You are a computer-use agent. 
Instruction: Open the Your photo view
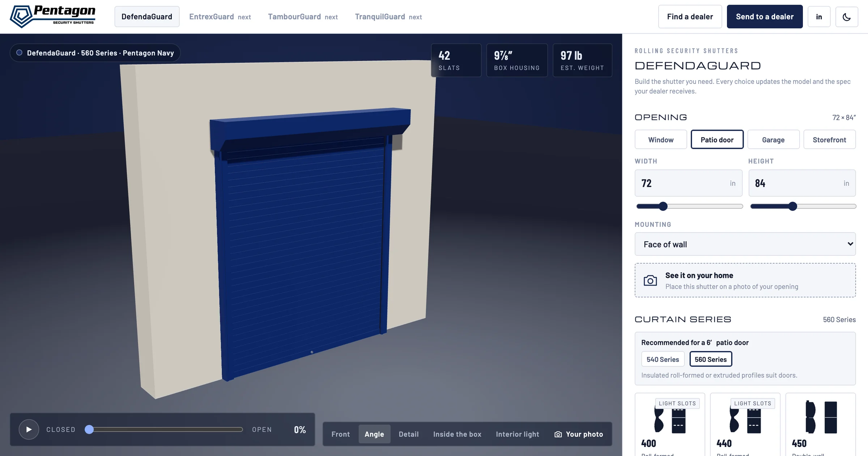click(x=579, y=434)
